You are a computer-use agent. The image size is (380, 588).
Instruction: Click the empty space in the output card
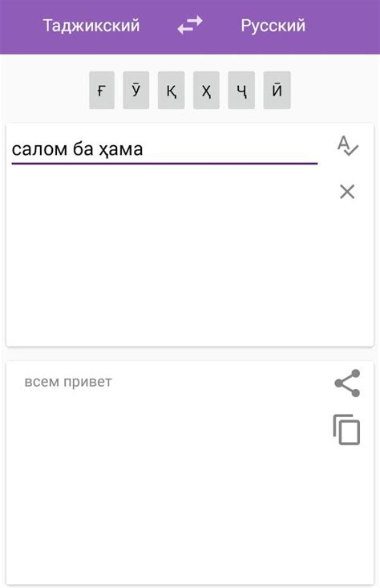(168, 488)
